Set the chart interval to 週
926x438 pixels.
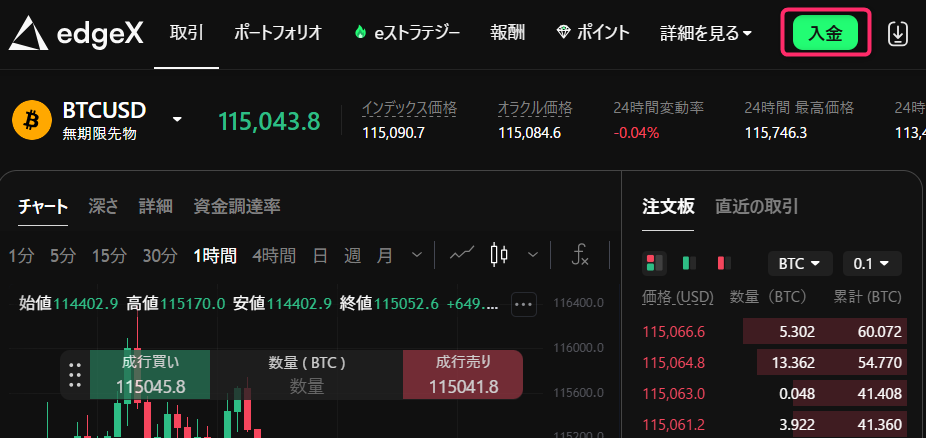[353, 256]
